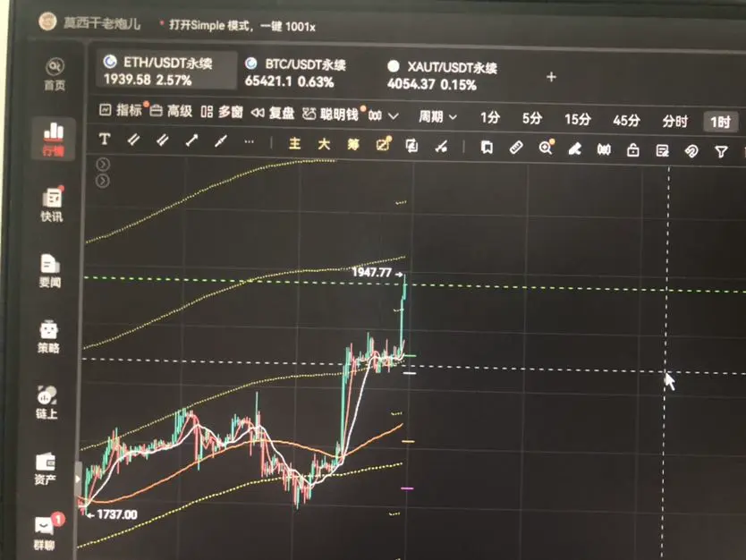Image resolution: width=746 pixels, height=560 pixels.
Task: Select the segment line drawing tool
Action: (x=220, y=141)
